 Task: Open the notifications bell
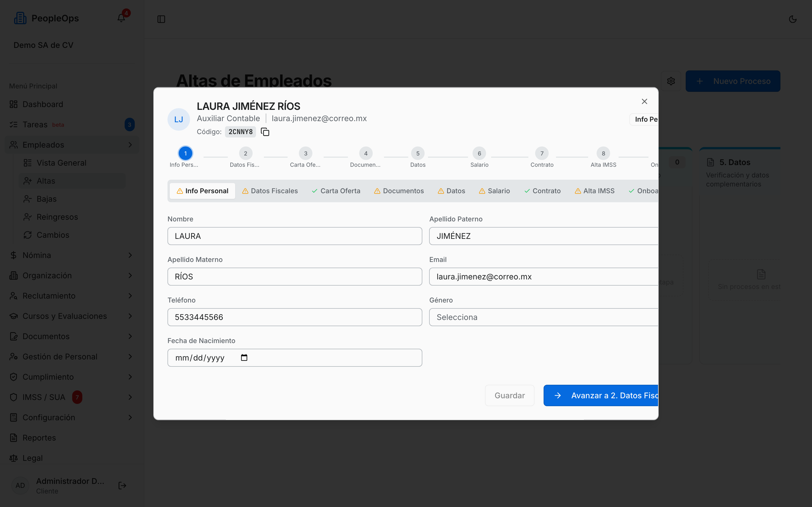pyautogui.click(x=121, y=18)
